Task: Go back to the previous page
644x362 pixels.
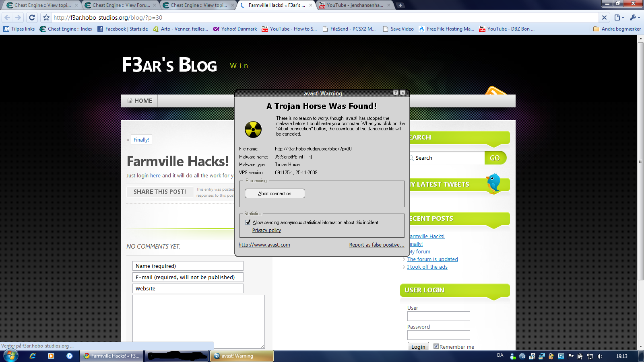Action: click(7, 18)
